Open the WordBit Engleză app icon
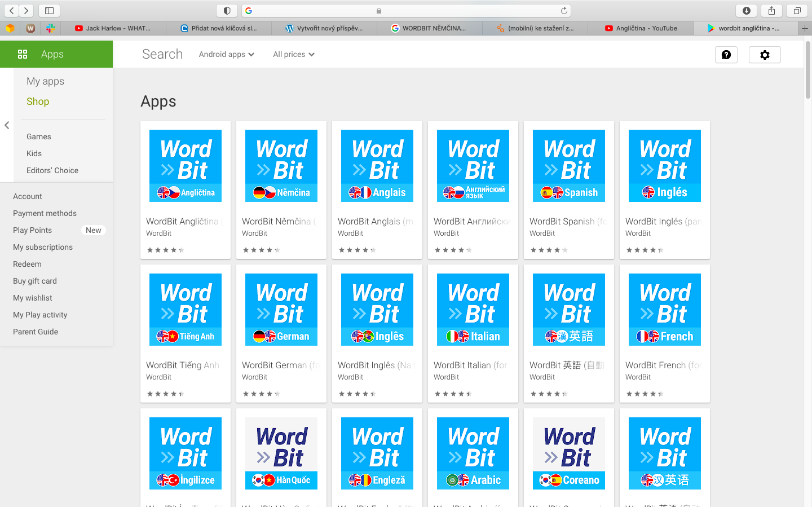 tap(377, 453)
